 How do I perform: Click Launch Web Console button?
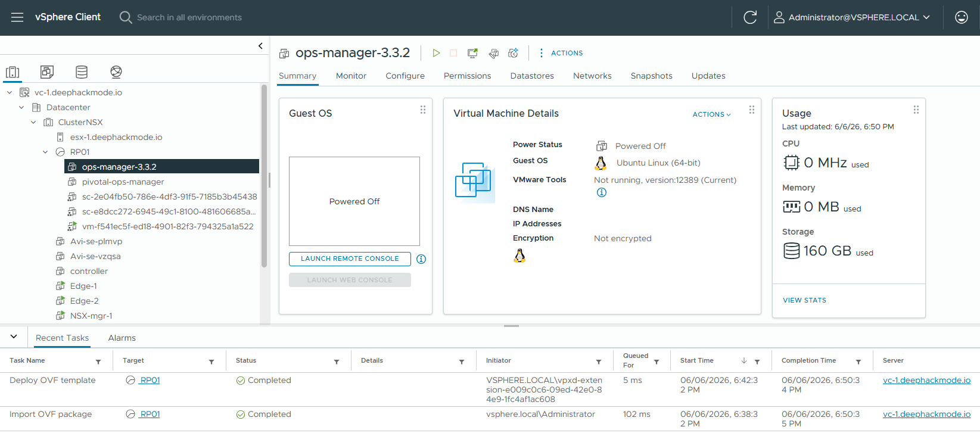point(350,280)
